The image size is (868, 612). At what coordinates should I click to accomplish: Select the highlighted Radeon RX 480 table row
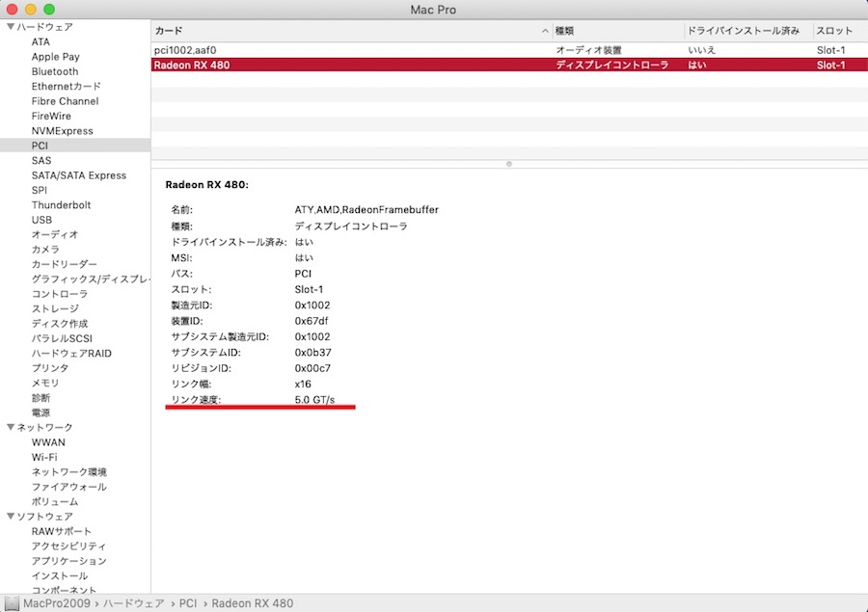509,66
